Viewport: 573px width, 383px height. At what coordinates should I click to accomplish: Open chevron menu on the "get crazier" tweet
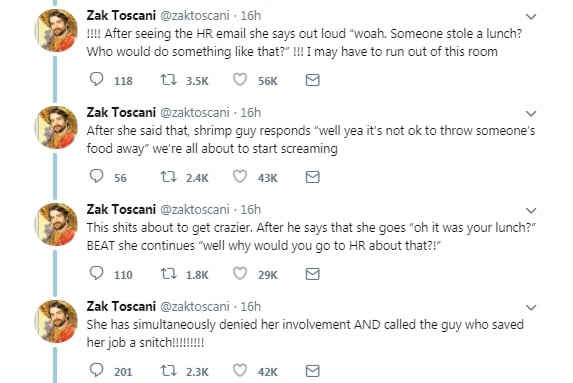click(531, 210)
